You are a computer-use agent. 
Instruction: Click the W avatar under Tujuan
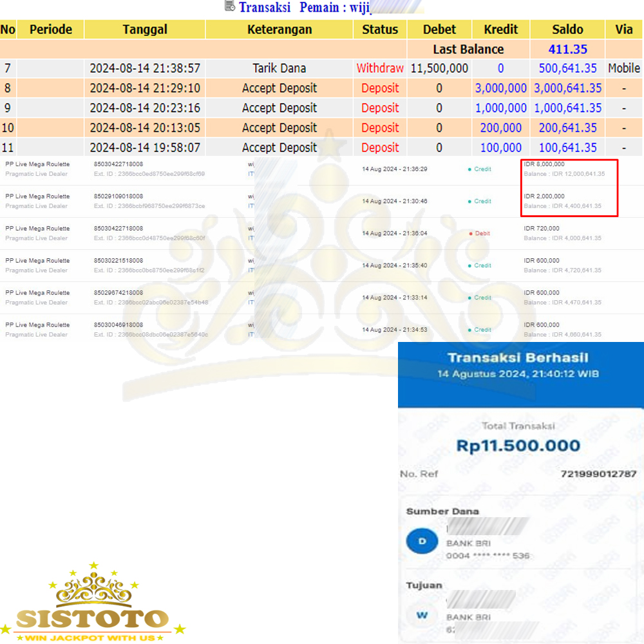(422, 615)
